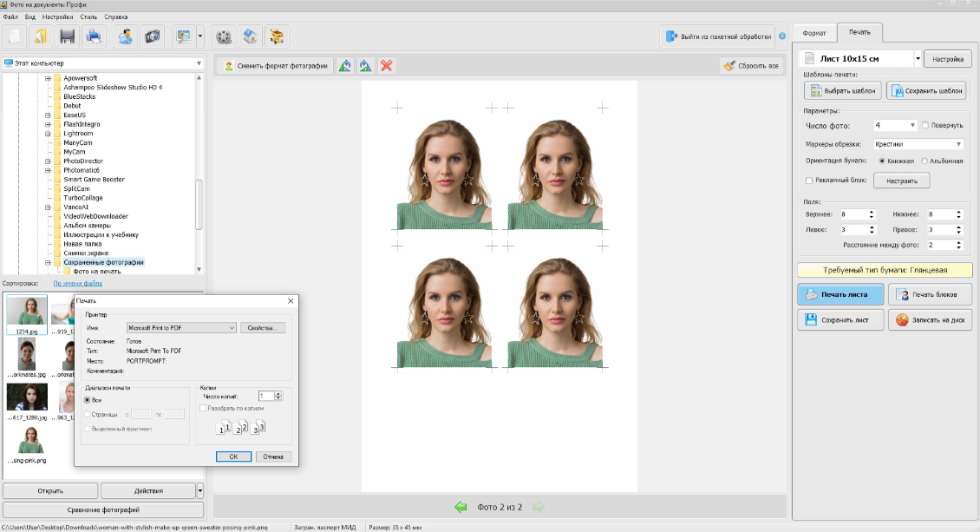Open the 'Настройки' menu

coord(57,17)
